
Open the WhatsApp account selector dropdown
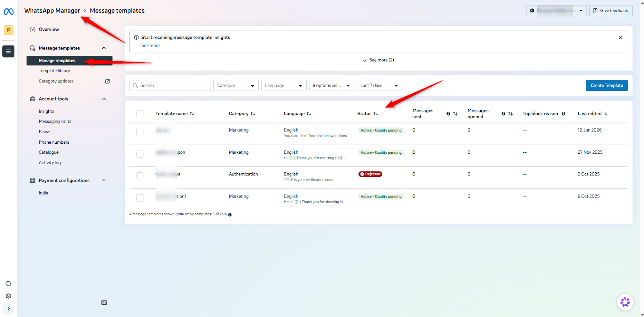coord(556,11)
